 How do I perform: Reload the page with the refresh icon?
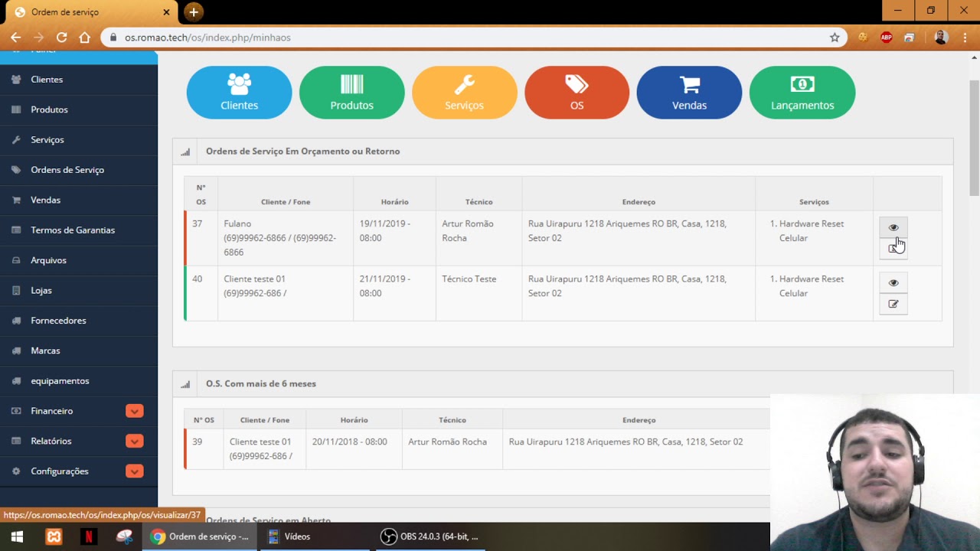click(61, 37)
